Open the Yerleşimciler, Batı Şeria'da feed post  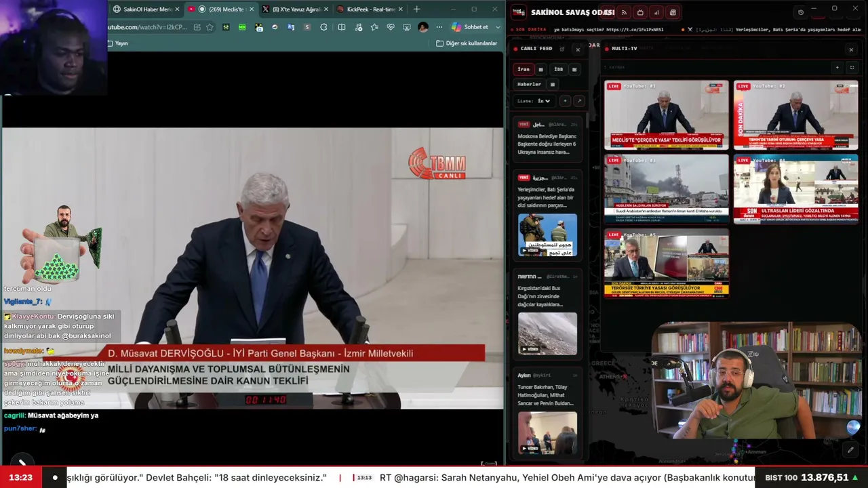pyautogui.click(x=547, y=216)
